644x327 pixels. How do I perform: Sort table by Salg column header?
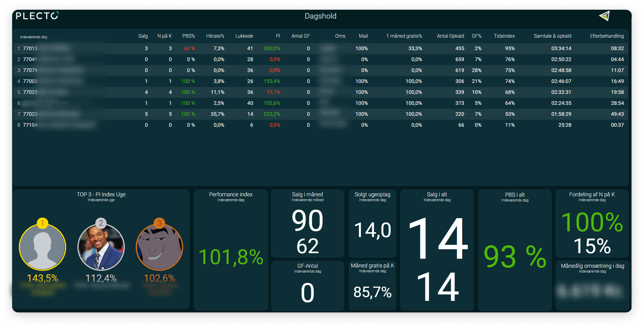[x=143, y=36]
